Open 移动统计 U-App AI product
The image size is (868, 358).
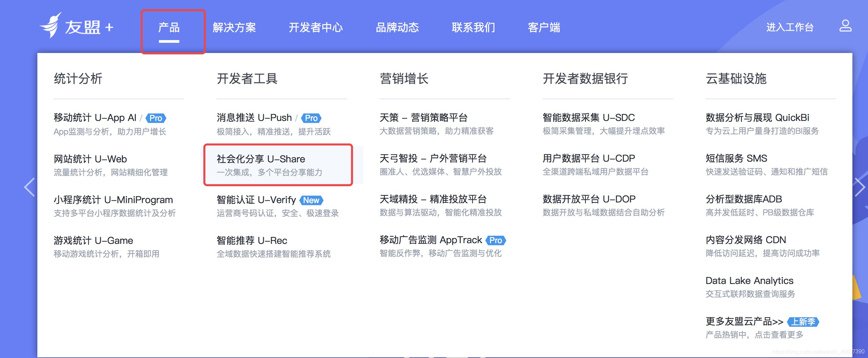coord(95,118)
